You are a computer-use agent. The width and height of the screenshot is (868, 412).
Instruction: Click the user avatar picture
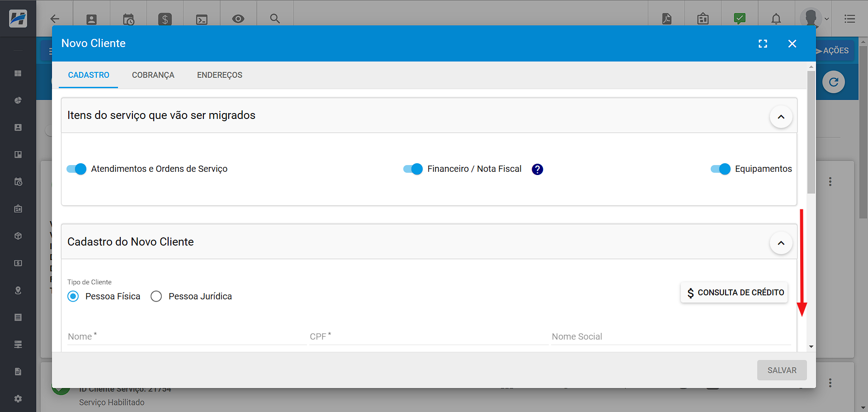[x=811, y=19]
